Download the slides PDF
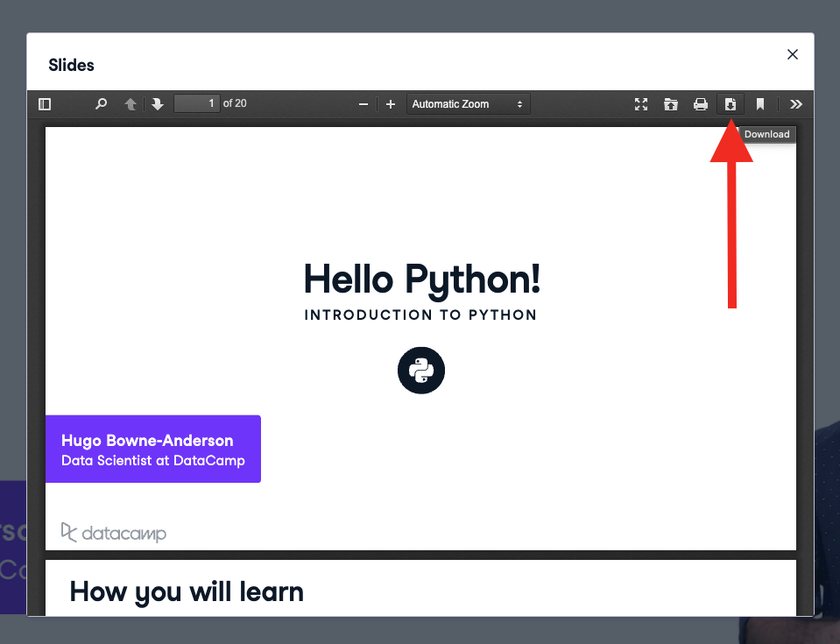Screen dimensions: 840x644 click(x=731, y=104)
